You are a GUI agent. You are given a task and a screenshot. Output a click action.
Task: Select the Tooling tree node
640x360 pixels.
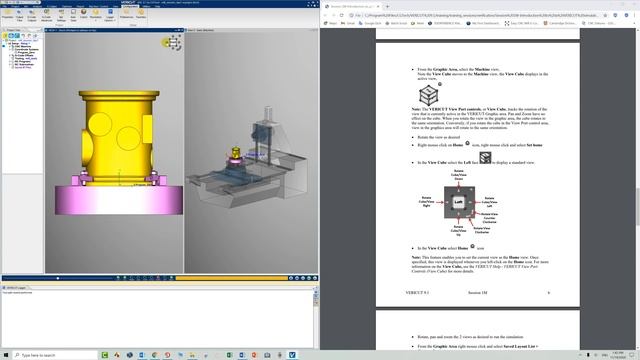(x=25, y=58)
